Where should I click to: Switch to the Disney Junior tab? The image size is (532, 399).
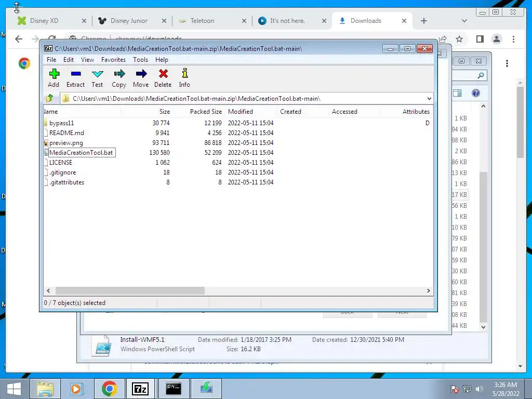click(x=129, y=21)
